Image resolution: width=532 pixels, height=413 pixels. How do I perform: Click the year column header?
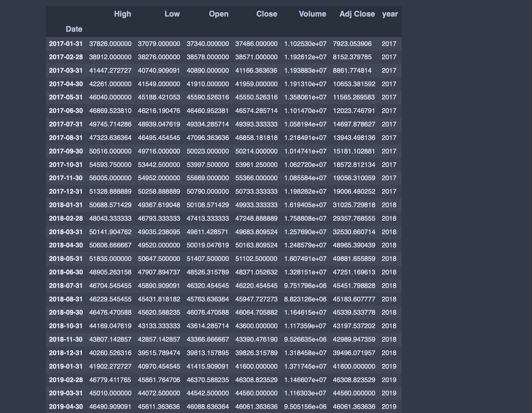click(390, 14)
